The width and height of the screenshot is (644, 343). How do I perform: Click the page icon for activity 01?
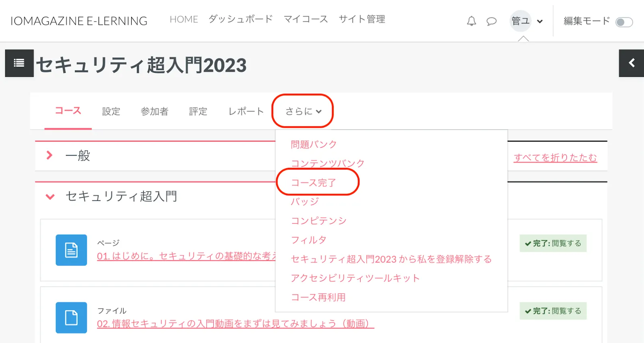pyautogui.click(x=71, y=250)
